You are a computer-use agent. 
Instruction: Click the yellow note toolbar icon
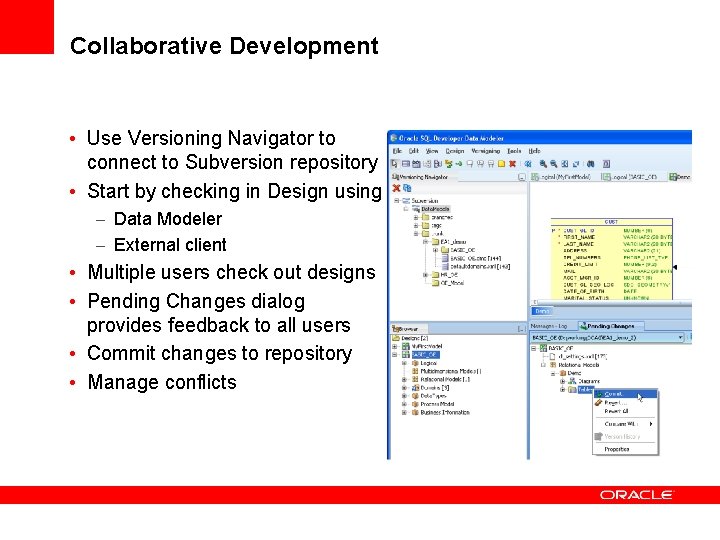501,163
